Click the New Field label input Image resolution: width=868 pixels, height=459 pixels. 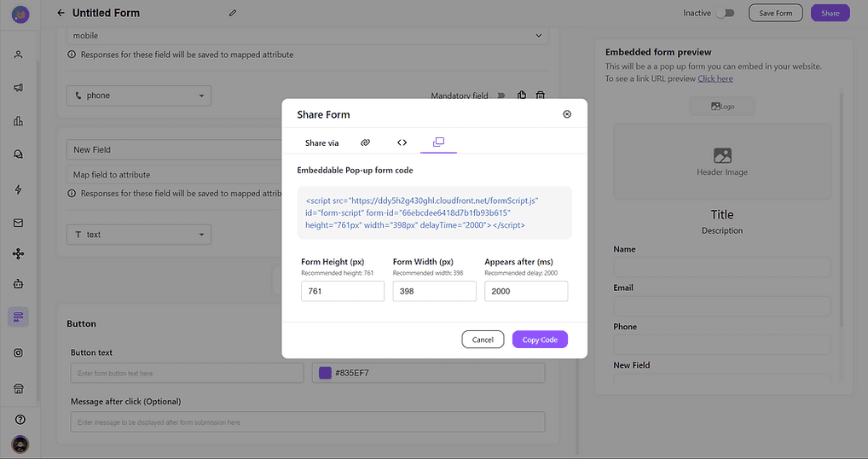[175, 149]
